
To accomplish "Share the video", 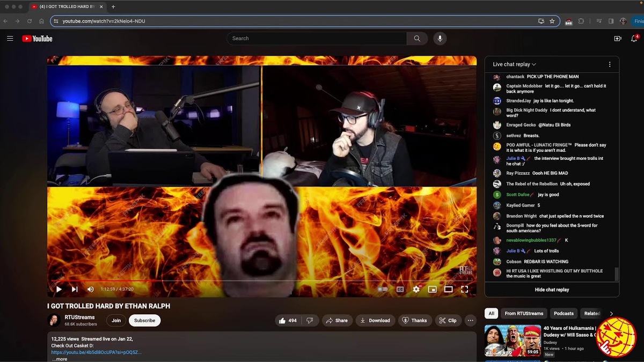I will pos(337,320).
